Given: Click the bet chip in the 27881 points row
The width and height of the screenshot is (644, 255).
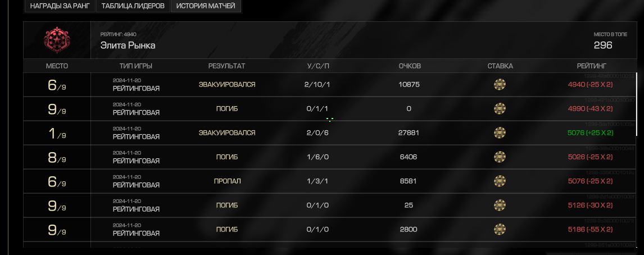Looking at the screenshot, I should 500,133.
